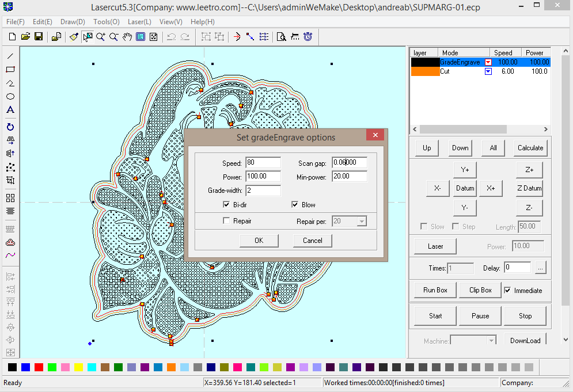Select the node edit tool
This screenshot has width=573, height=392.
tap(10, 168)
